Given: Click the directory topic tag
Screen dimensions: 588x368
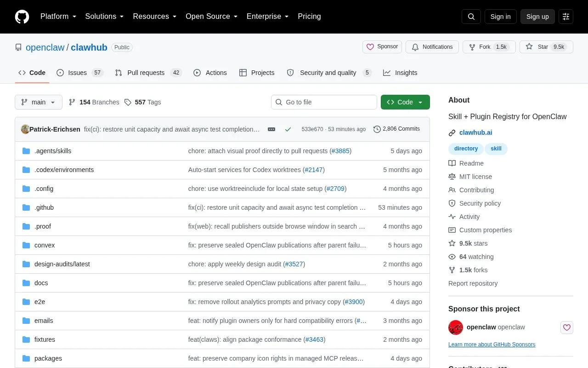Looking at the screenshot, I should (x=466, y=149).
